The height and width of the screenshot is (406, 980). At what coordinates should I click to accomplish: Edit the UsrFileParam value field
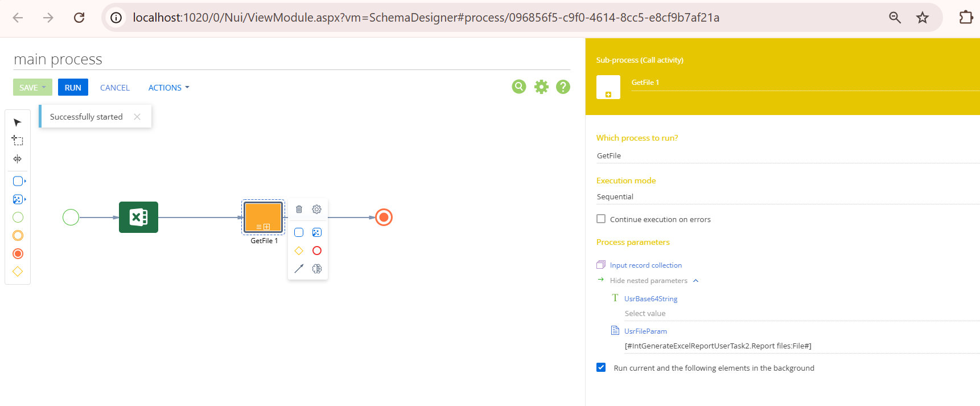pyautogui.click(x=801, y=346)
